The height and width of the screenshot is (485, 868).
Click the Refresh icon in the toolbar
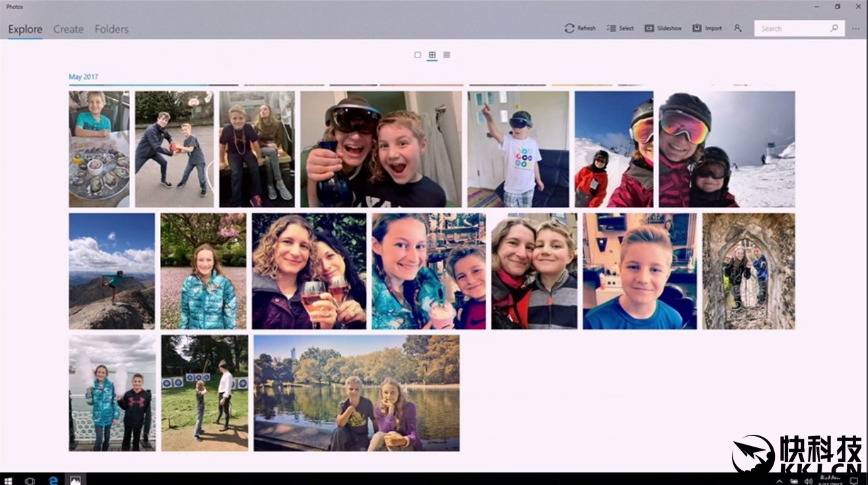(x=569, y=28)
